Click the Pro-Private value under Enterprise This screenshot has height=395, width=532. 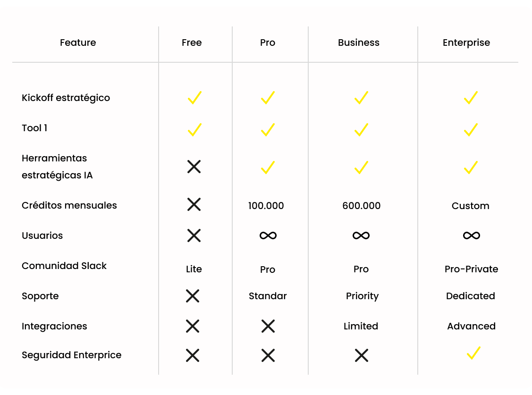471,269
